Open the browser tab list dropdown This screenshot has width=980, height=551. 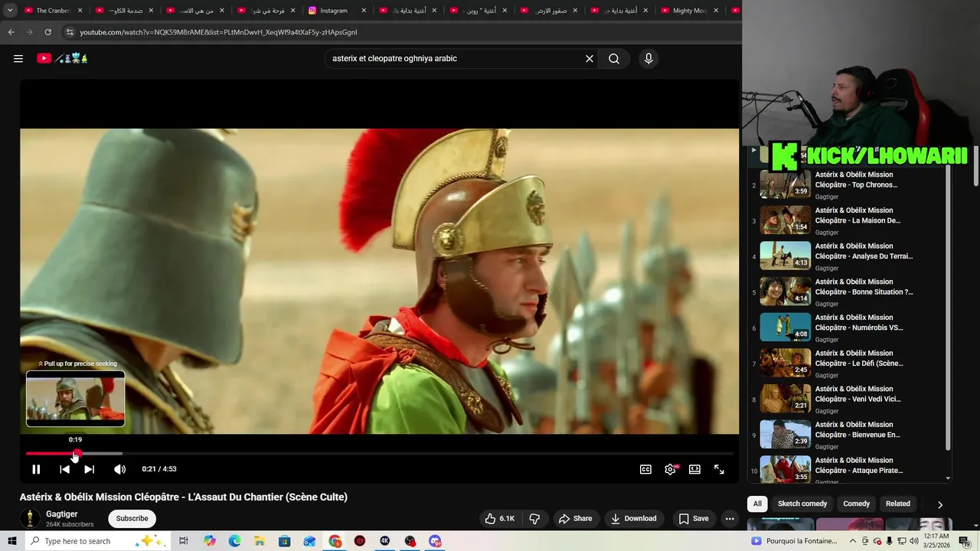(x=10, y=11)
